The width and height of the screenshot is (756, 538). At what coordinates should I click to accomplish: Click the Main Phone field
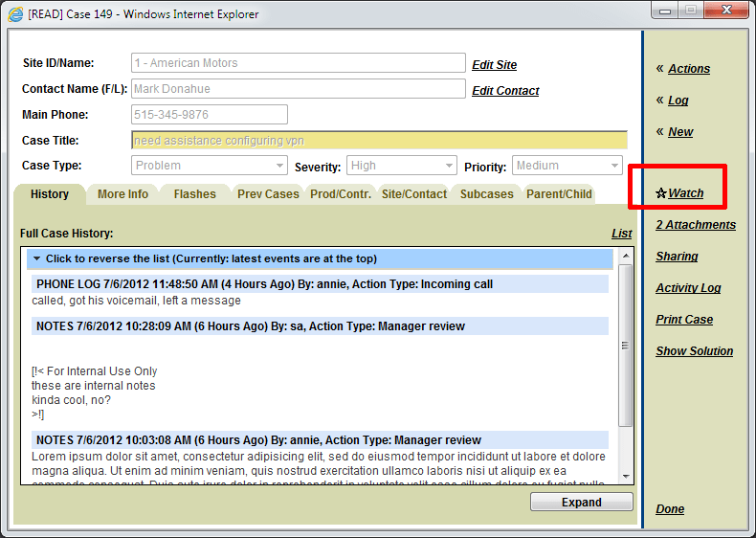[x=210, y=114]
